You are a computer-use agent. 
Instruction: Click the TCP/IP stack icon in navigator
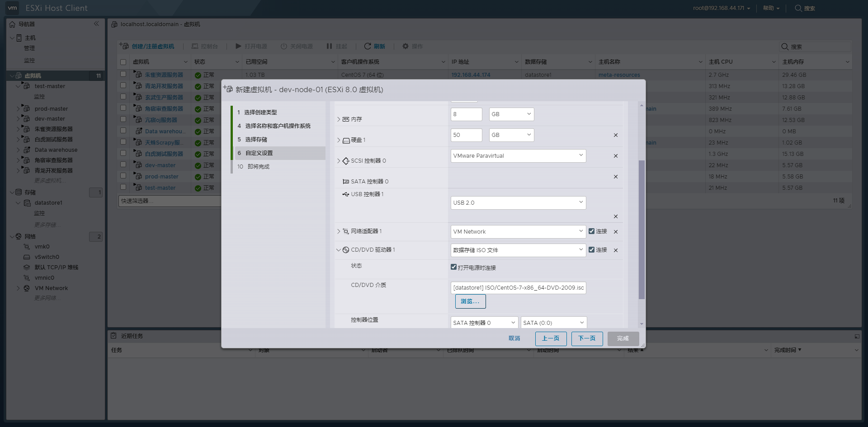(x=27, y=267)
